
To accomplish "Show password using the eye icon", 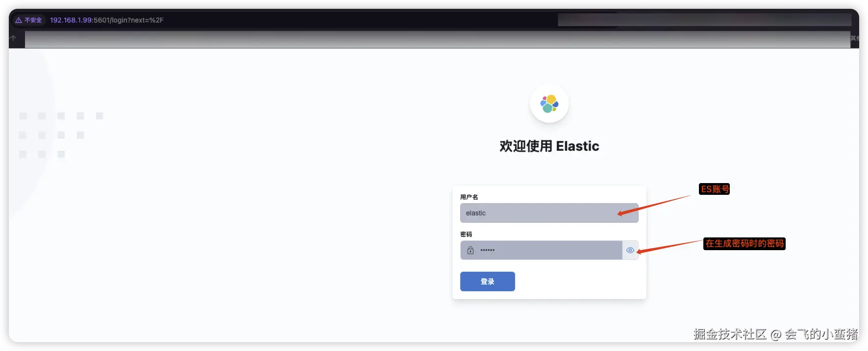I will click(630, 250).
